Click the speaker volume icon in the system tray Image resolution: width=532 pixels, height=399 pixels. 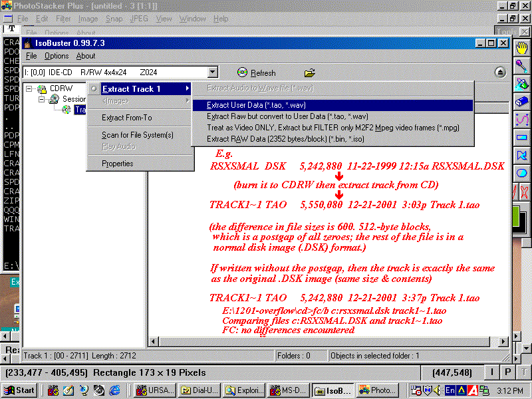click(438, 390)
